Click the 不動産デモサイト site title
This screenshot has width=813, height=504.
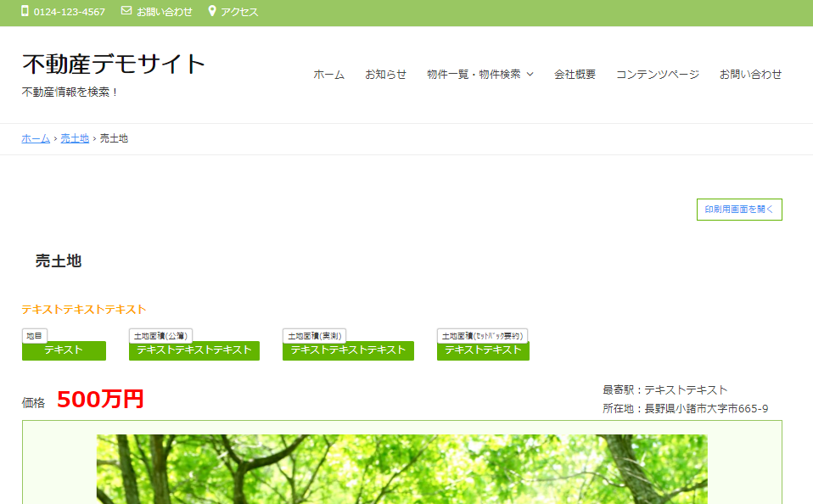point(114,64)
